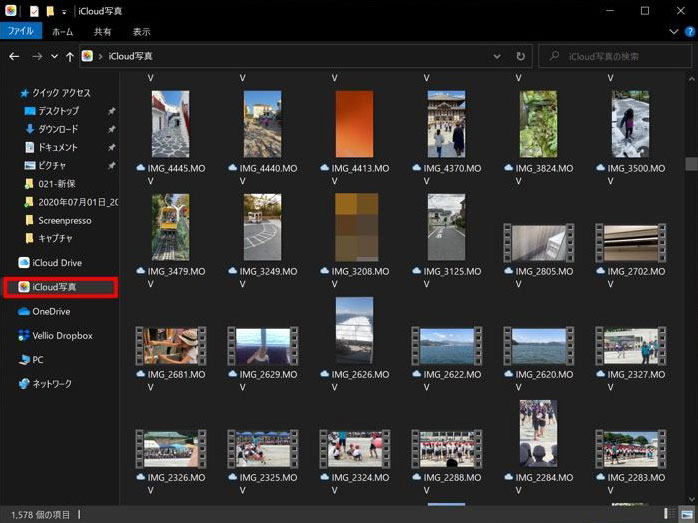Click the vertical scrollbar in file list
698x523 pixels.
pyautogui.click(x=690, y=164)
